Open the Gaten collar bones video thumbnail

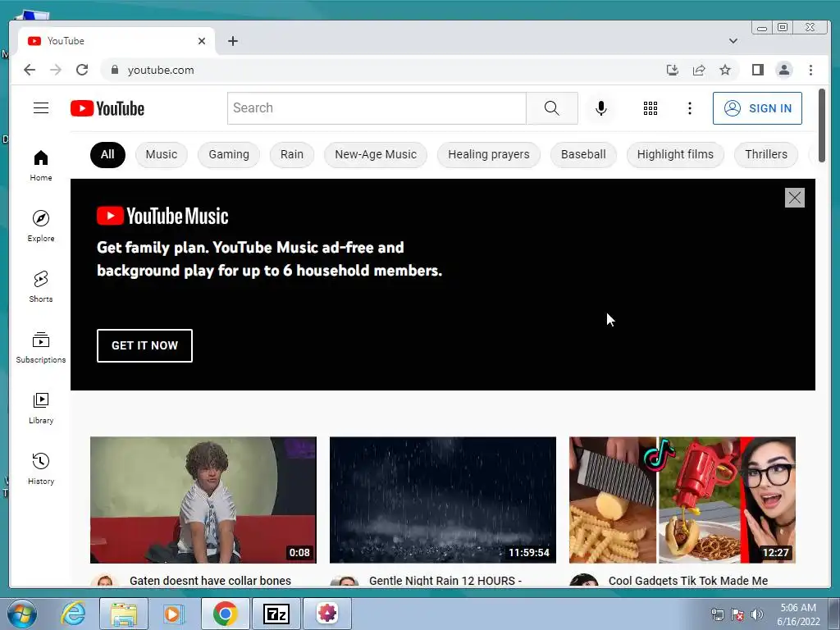203,500
